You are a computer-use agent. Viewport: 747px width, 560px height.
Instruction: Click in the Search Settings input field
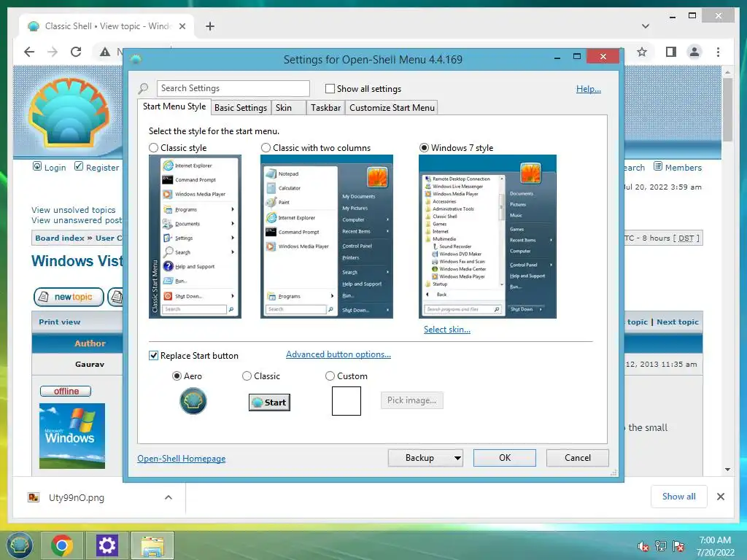coord(233,88)
